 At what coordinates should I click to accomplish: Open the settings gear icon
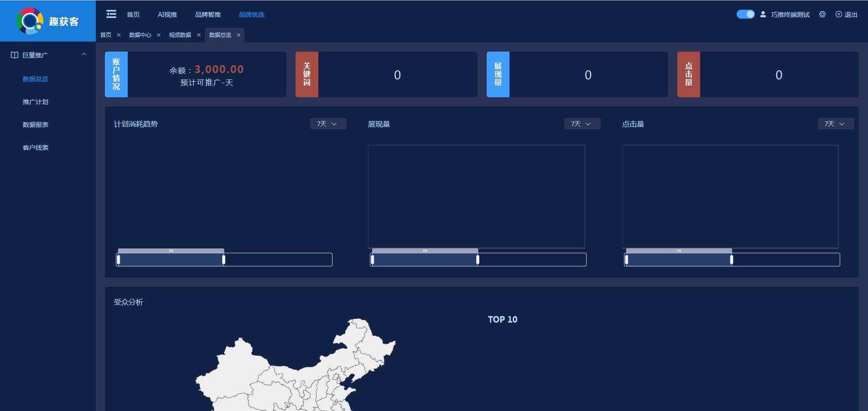point(822,14)
